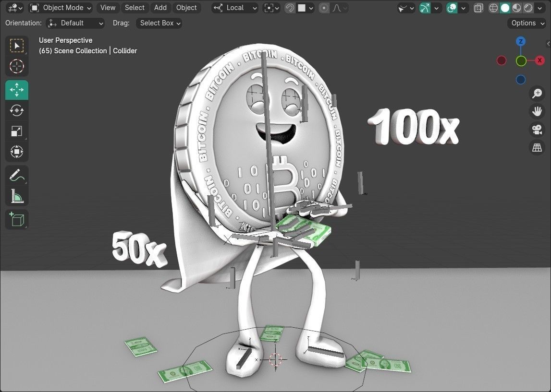Open the editor type selector
Image resolution: width=551 pixels, height=392 pixels.
pos(15,8)
